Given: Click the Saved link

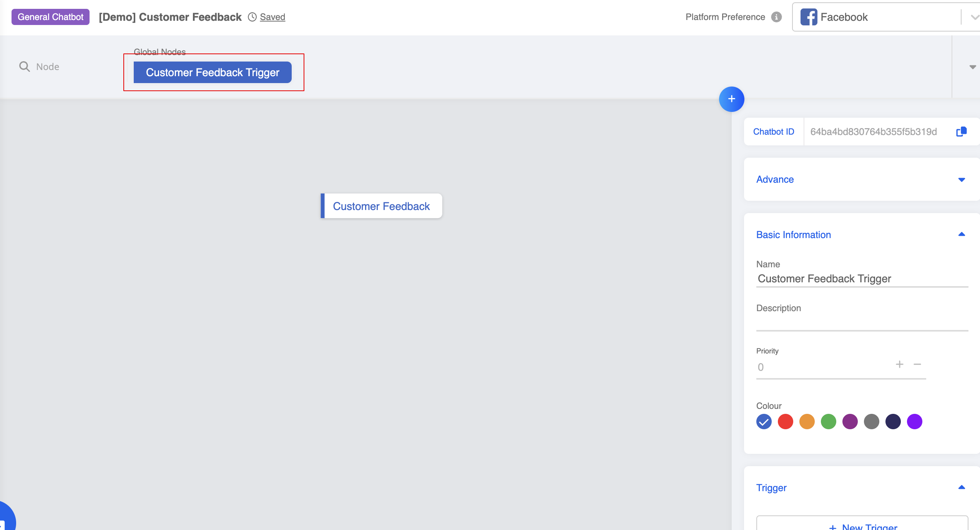Looking at the screenshot, I should (x=272, y=17).
